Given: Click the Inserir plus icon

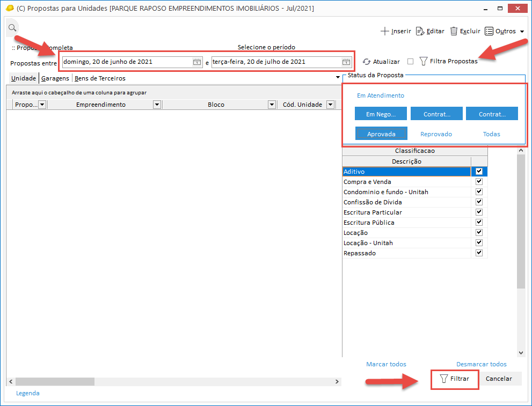Looking at the screenshot, I should 384,31.
